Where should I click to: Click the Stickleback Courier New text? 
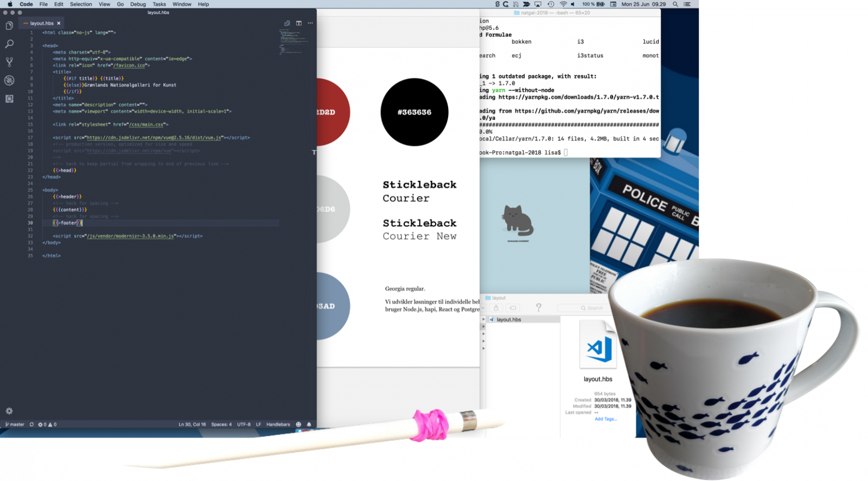[x=419, y=230]
